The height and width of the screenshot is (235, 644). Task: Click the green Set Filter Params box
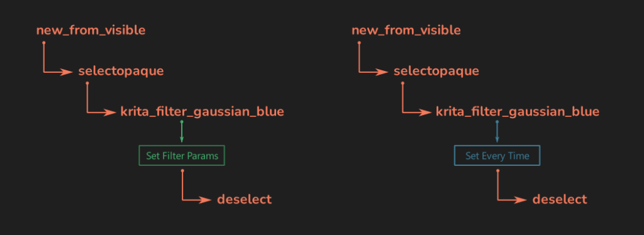[182, 155]
